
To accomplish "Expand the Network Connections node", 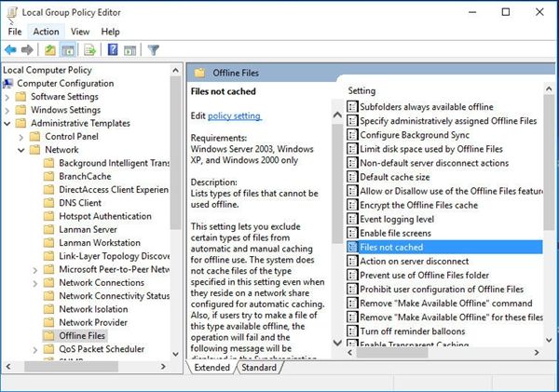I will [x=35, y=283].
